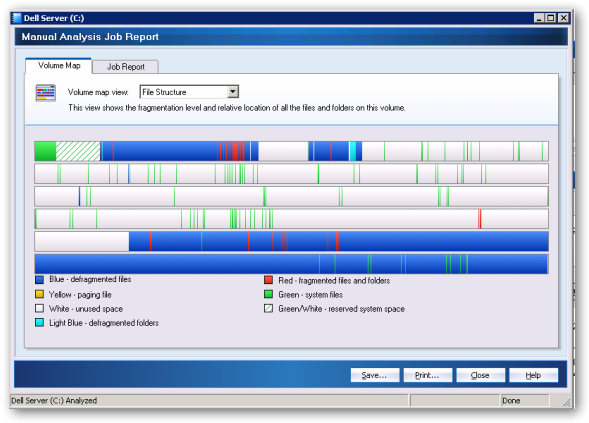Click the Dell Server title bar icon
The width and height of the screenshot is (589, 423).
click(17, 18)
